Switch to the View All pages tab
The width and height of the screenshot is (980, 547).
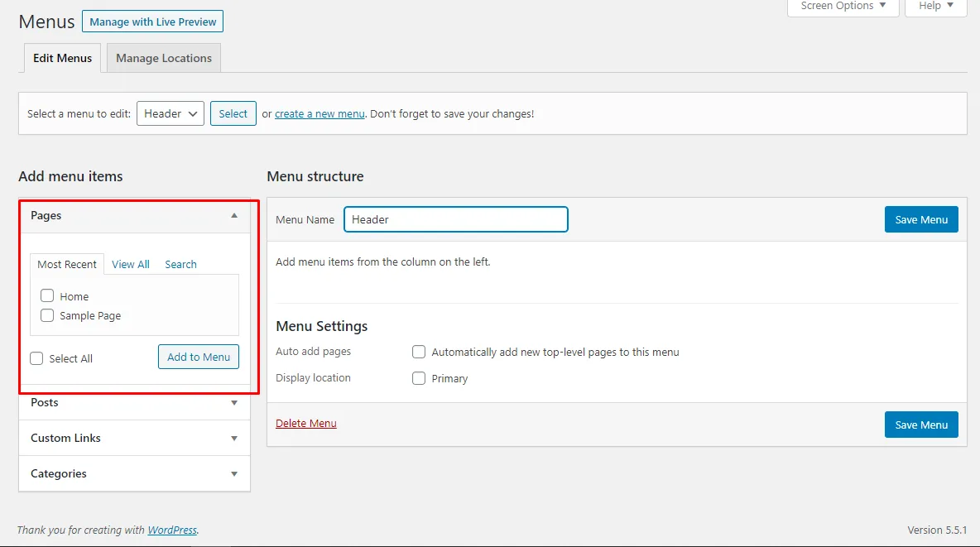click(x=131, y=264)
